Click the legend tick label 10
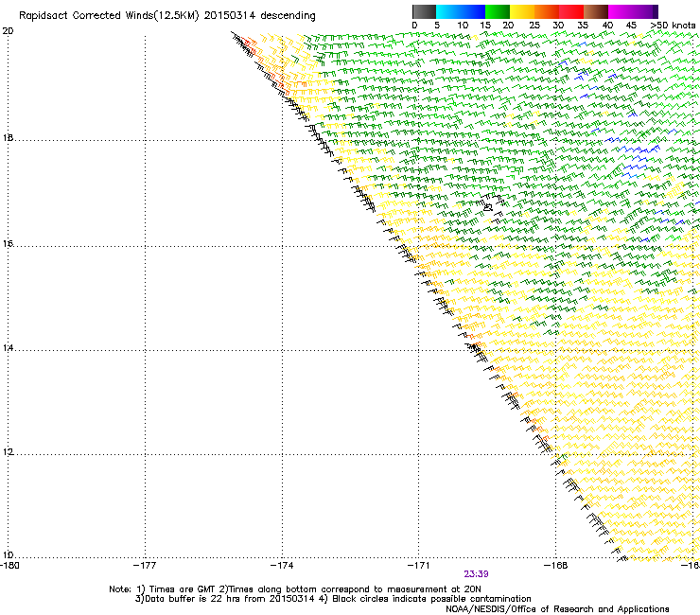700x615 pixels. pyautogui.click(x=463, y=26)
